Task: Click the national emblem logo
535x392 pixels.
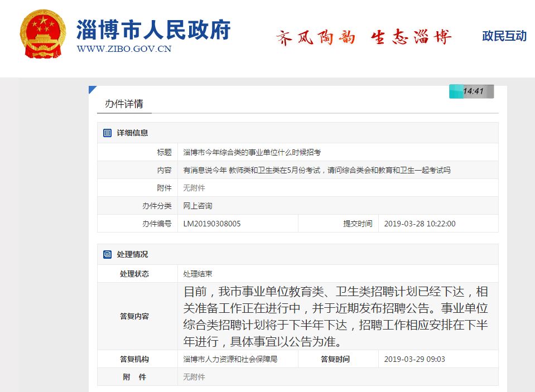Action: tap(43, 34)
